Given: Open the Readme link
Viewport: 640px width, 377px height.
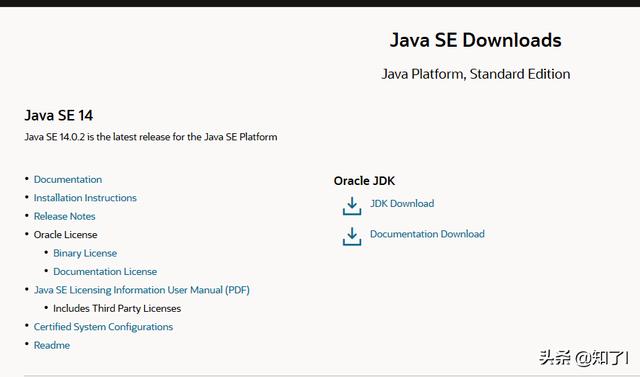Looking at the screenshot, I should (52, 345).
